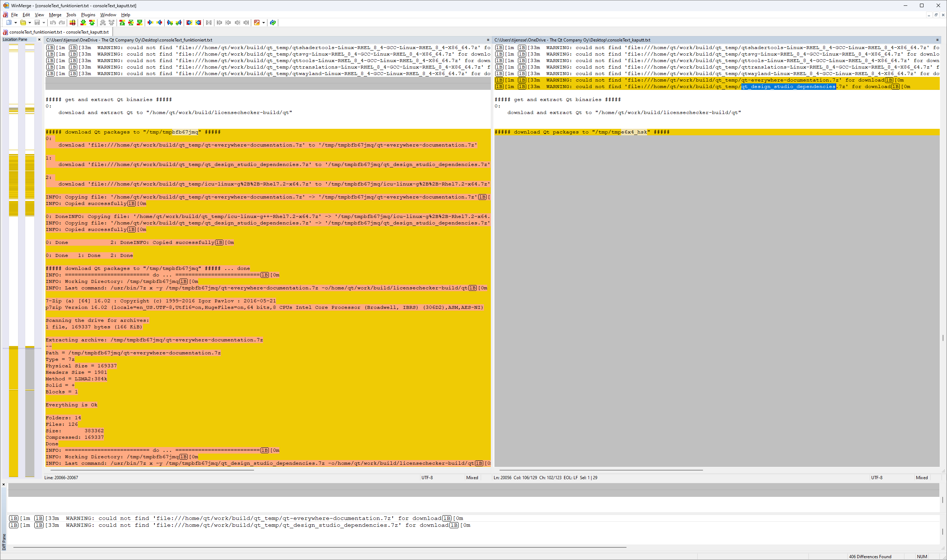Open left pane header menu button
The width and height of the screenshot is (947, 560).
click(488, 40)
